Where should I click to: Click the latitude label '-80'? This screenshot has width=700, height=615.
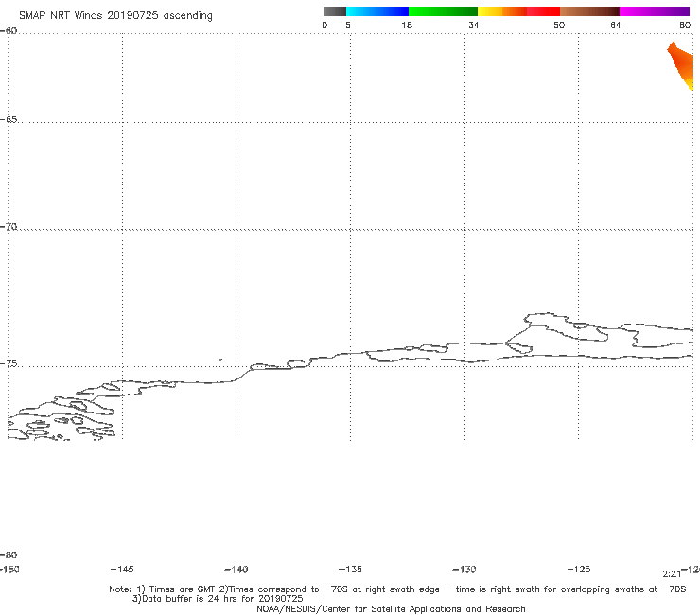[x=9, y=554]
